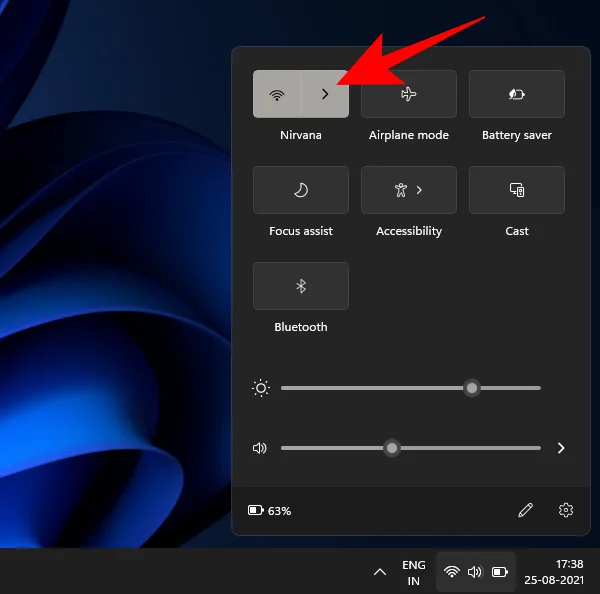Open the Cast tile

[517, 190]
